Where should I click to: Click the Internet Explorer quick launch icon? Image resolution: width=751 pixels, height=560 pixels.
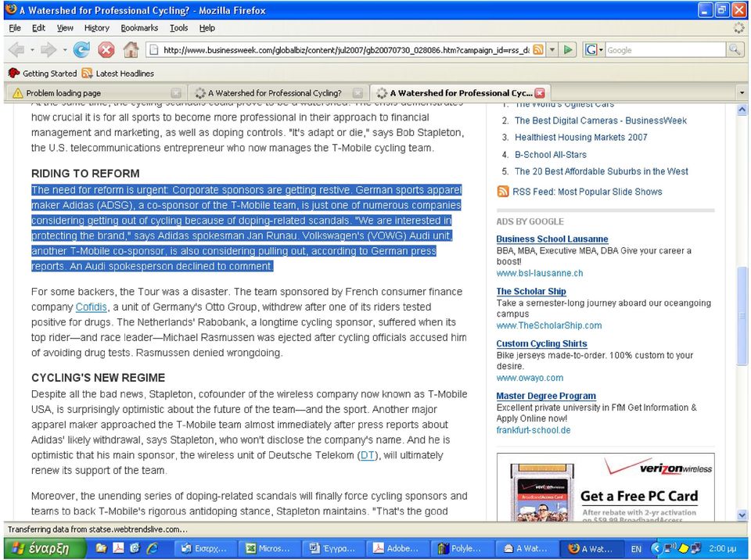[153, 548]
